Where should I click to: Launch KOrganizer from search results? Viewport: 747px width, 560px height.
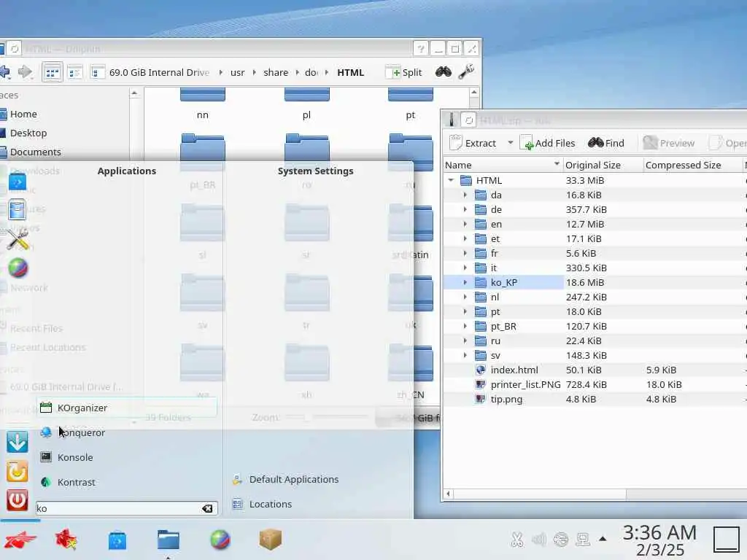(127, 408)
